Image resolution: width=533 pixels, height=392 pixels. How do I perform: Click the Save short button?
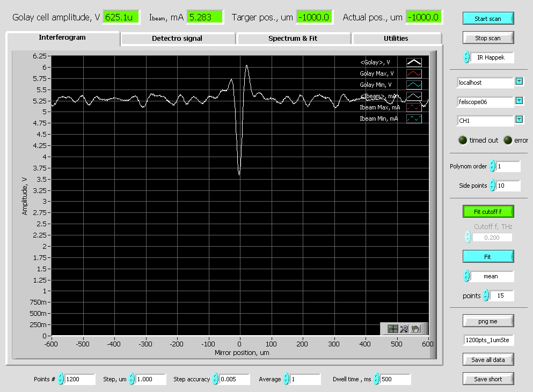(x=488, y=379)
